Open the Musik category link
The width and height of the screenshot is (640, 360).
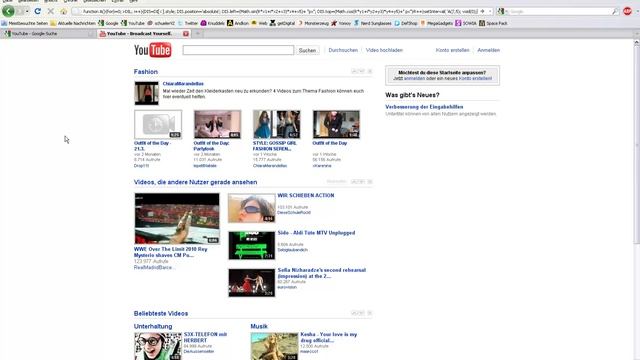pos(259,327)
